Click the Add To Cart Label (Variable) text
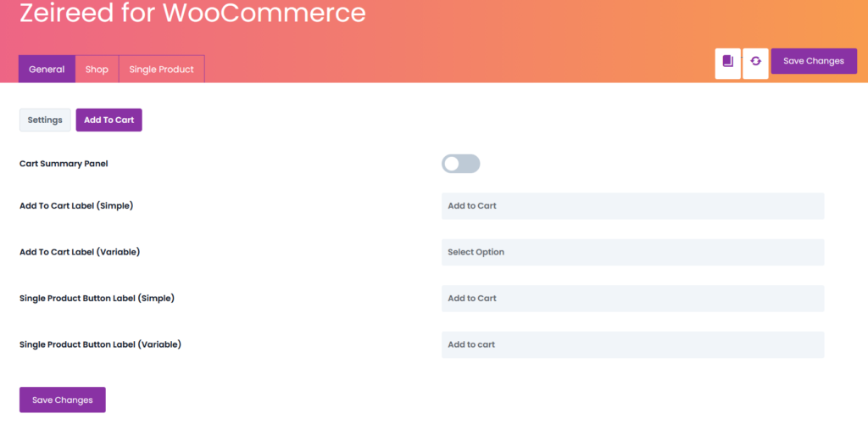 point(80,252)
